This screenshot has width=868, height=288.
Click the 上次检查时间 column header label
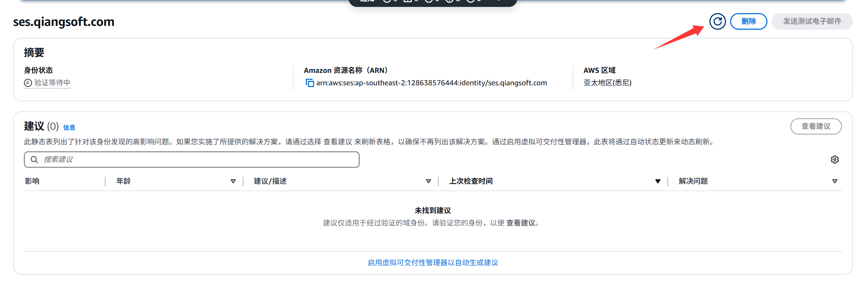click(x=471, y=181)
